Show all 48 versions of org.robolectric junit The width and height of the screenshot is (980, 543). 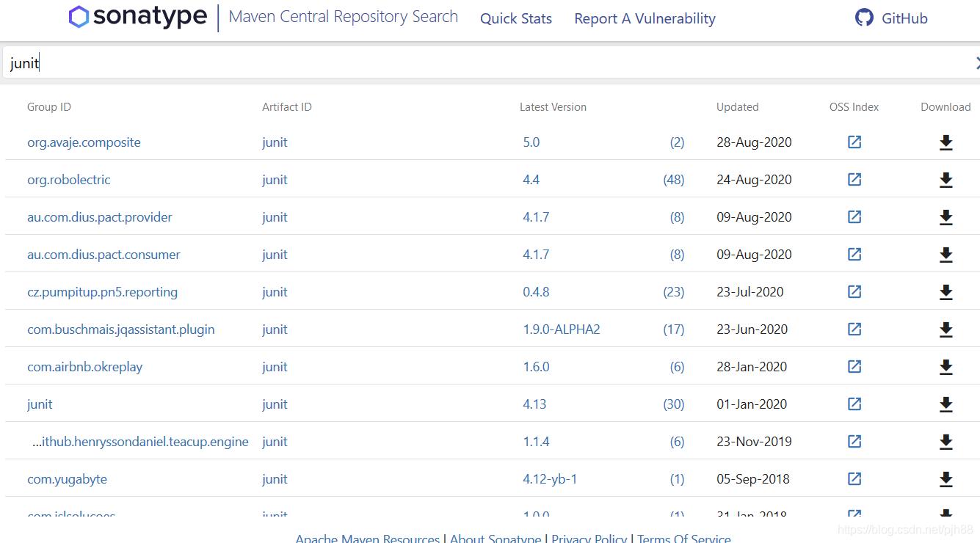(x=673, y=180)
